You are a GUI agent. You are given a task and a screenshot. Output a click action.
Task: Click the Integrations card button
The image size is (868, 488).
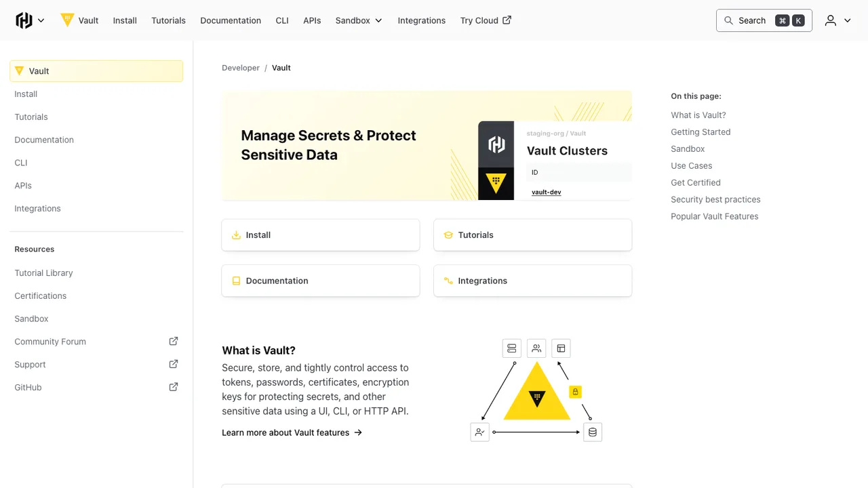tap(532, 281)
